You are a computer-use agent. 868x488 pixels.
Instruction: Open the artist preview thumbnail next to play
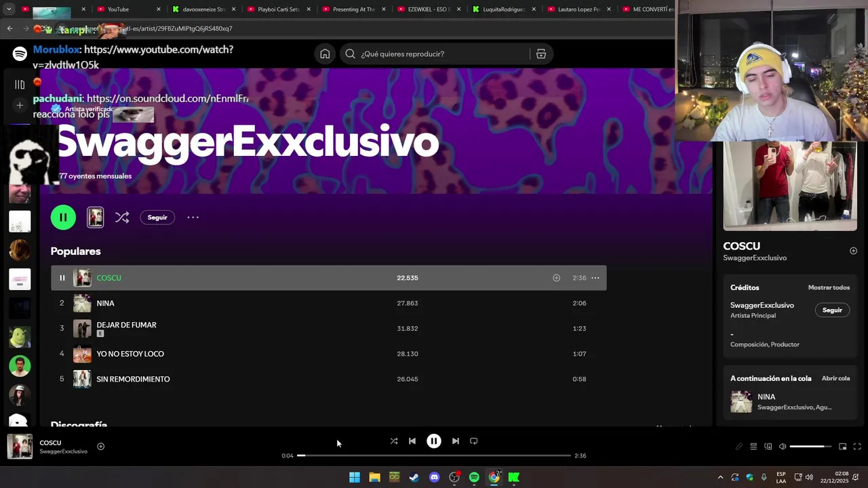click(96, 218)
